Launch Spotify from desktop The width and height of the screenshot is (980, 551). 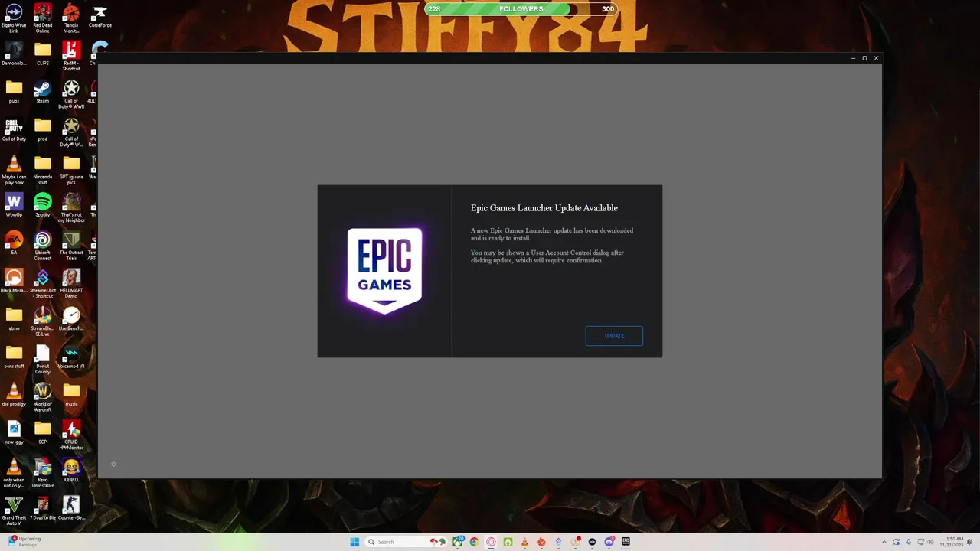pyautogui.click(x=42, y=205)
